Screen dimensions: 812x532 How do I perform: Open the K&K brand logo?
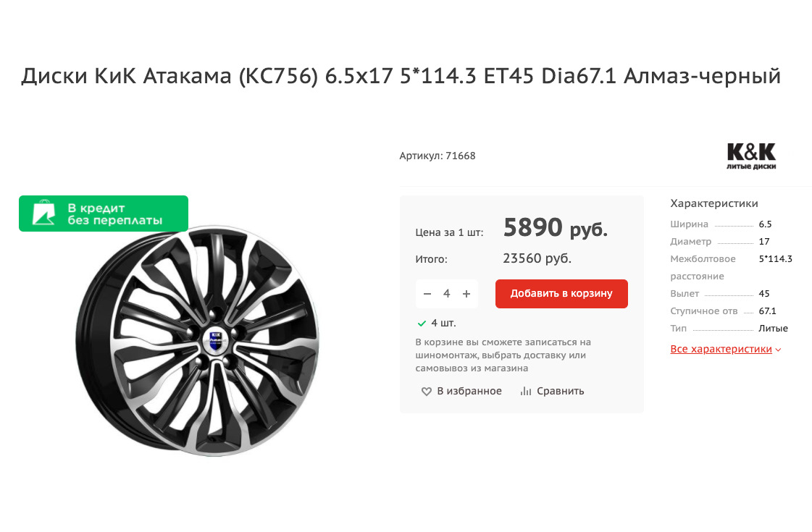751,156
